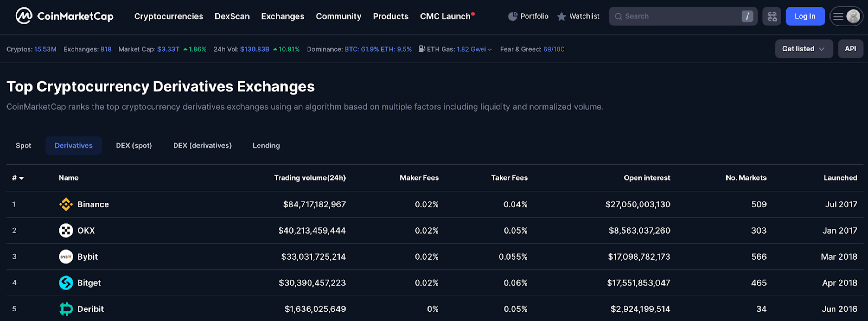The width and height of the screenshot is (868, 321).
Task: Open the Cryptocurrencies menu
Action: point(169,16)
